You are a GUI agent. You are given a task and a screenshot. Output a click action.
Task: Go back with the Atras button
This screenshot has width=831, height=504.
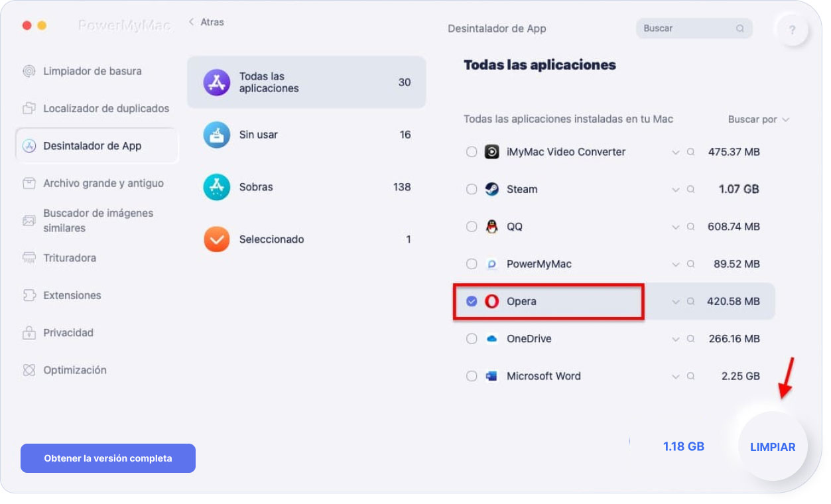click(206, 22)
